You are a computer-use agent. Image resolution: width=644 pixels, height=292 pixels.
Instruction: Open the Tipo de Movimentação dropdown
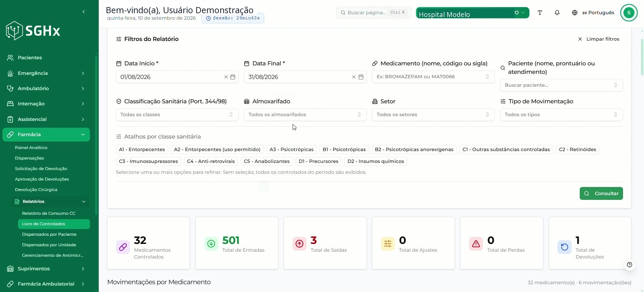[x=561, y=114]
